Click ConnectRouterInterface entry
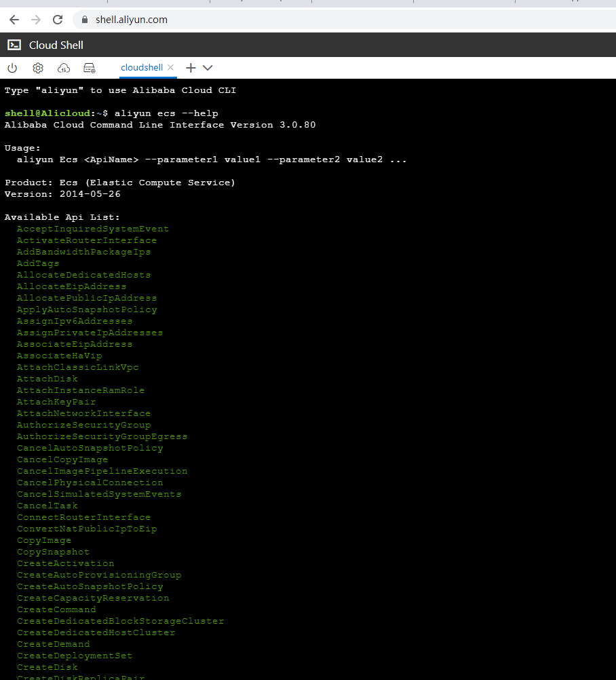 click(83, 517)
